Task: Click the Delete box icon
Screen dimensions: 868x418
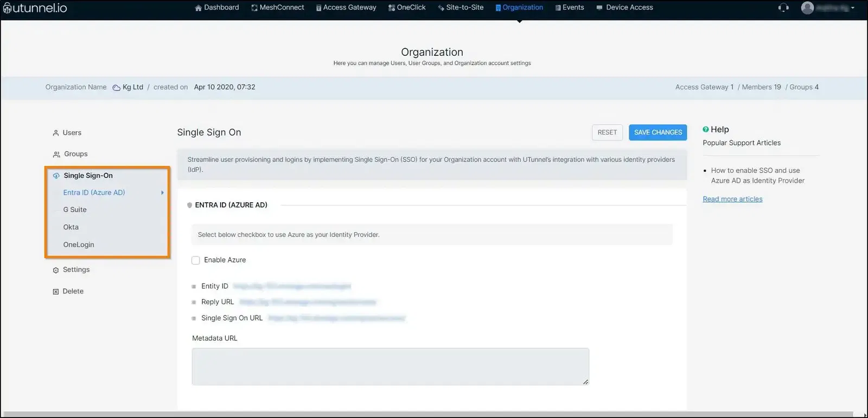Action: (56, 292)
